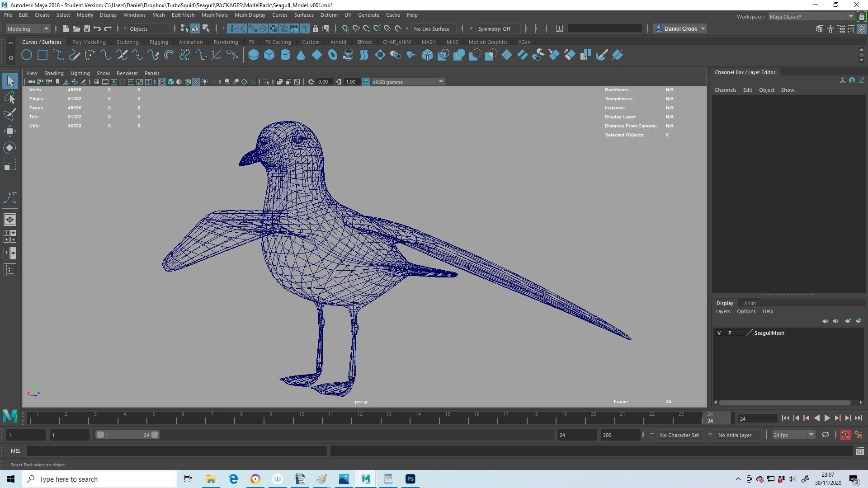Click the Windows taskbar search box
This screenshot has height=488, width=868.
click(100, 479)
